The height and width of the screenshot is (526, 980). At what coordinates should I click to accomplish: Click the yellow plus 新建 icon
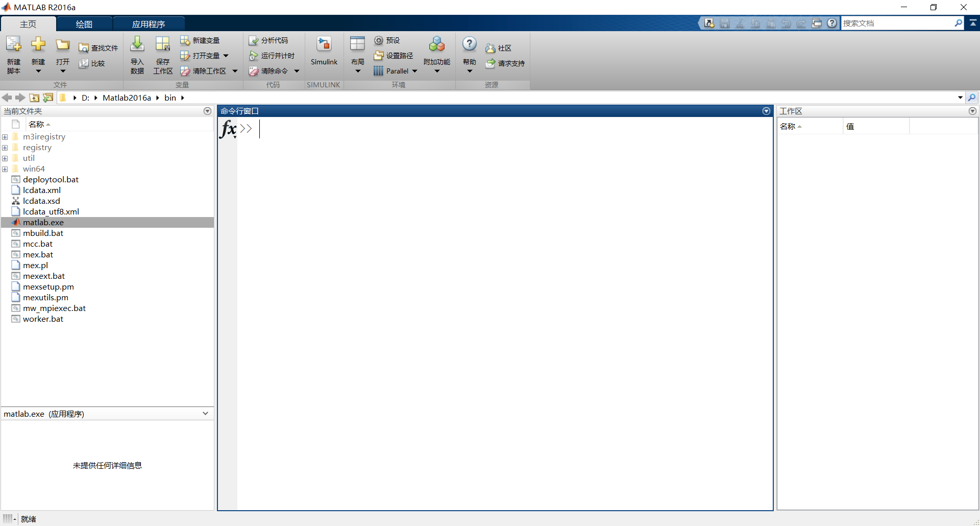(38, 44)
